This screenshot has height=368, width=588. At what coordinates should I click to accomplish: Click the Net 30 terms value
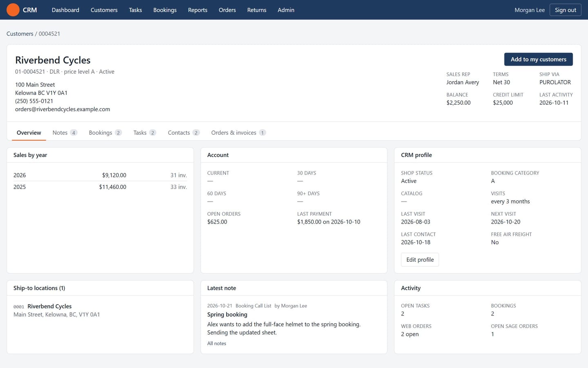pyautogui.click(x=501, y=82)
